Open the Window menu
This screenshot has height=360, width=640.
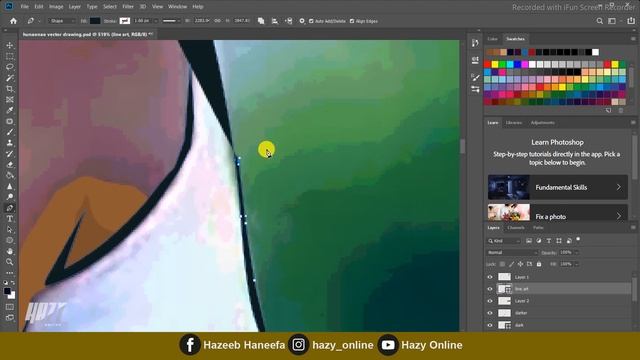tap(178, 7)
